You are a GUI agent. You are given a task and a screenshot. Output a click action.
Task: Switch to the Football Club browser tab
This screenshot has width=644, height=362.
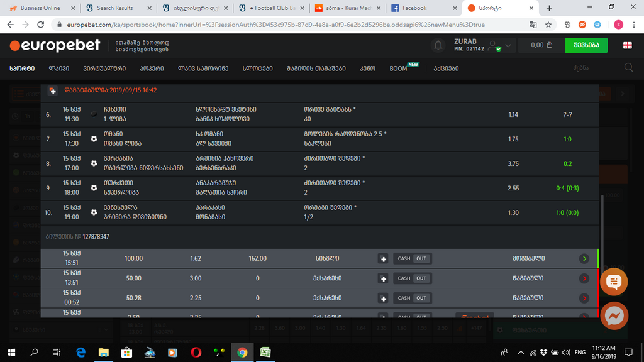coord(271,8)
